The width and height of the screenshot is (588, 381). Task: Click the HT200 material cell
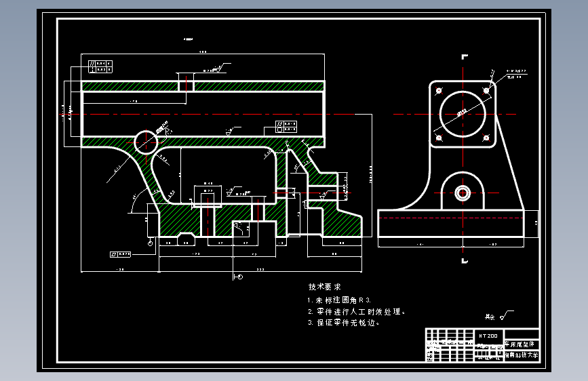click(488, 336)
